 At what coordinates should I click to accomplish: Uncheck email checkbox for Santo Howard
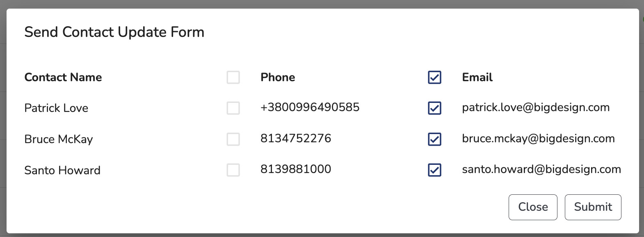[434, 170]
